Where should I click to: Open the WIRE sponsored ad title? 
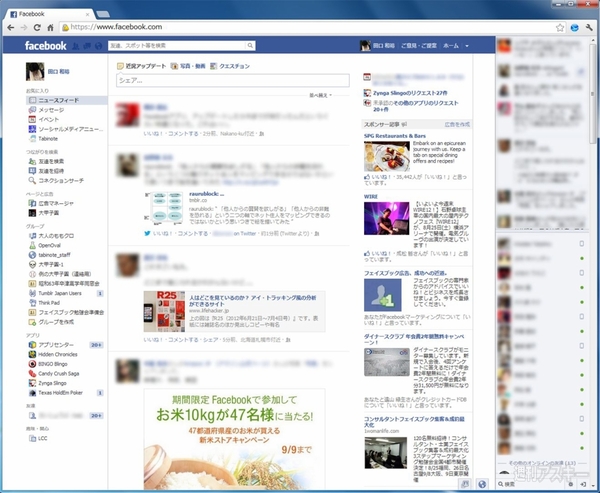[371, 196]
